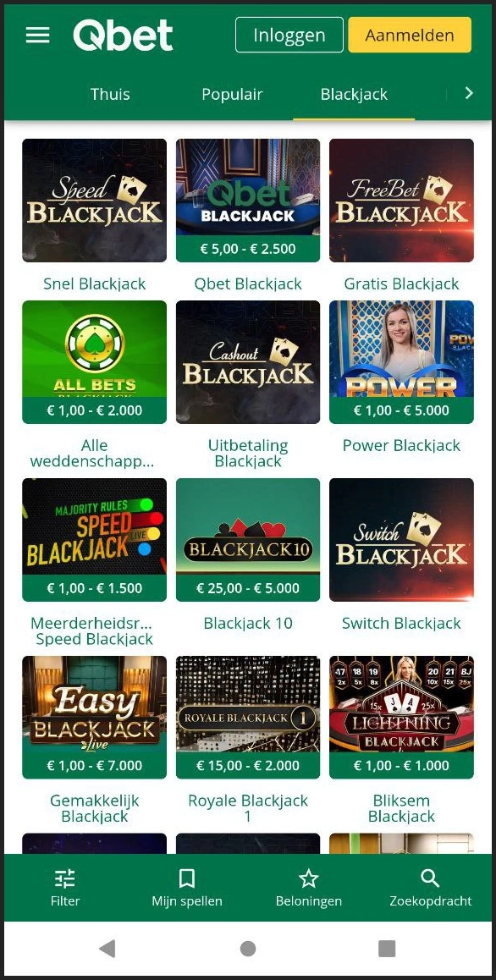
Task: Tap Android home circle button
Action: [x=248, y=948]
